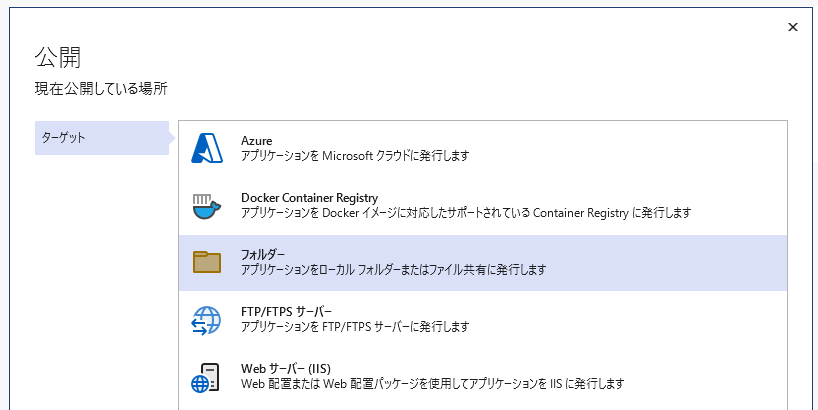Click the Docker イメージ Container Registry description text

point(466,213)
